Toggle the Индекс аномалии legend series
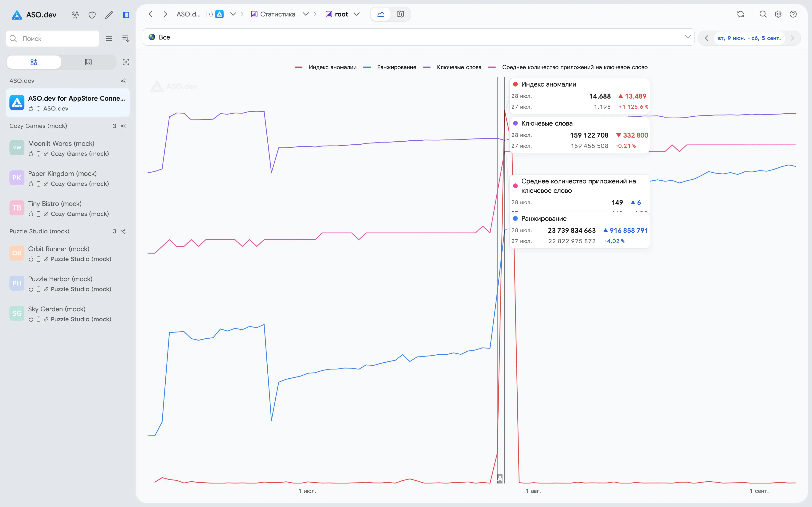Screen dimensions: 812x507 326,67
